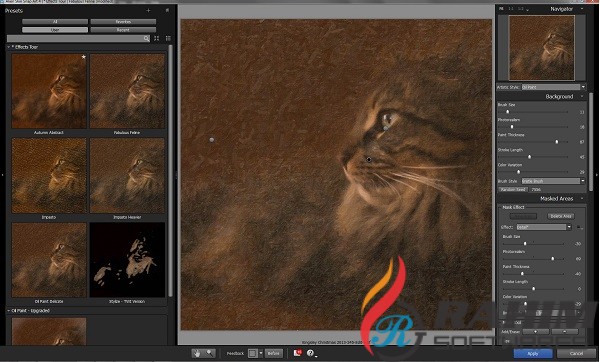Click the favorite star on Autumn Abstract preset
The height and width of the screenshot is (362, 600).
[x=83, y=57]
